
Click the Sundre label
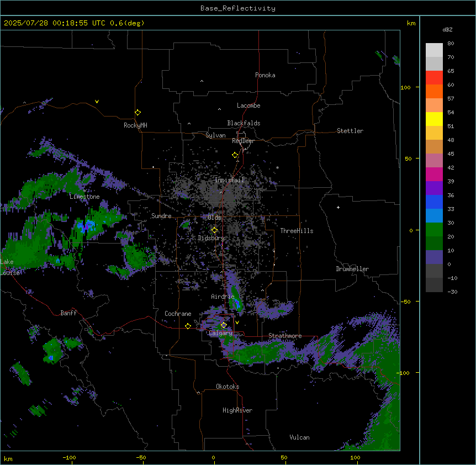coord(161,216)
